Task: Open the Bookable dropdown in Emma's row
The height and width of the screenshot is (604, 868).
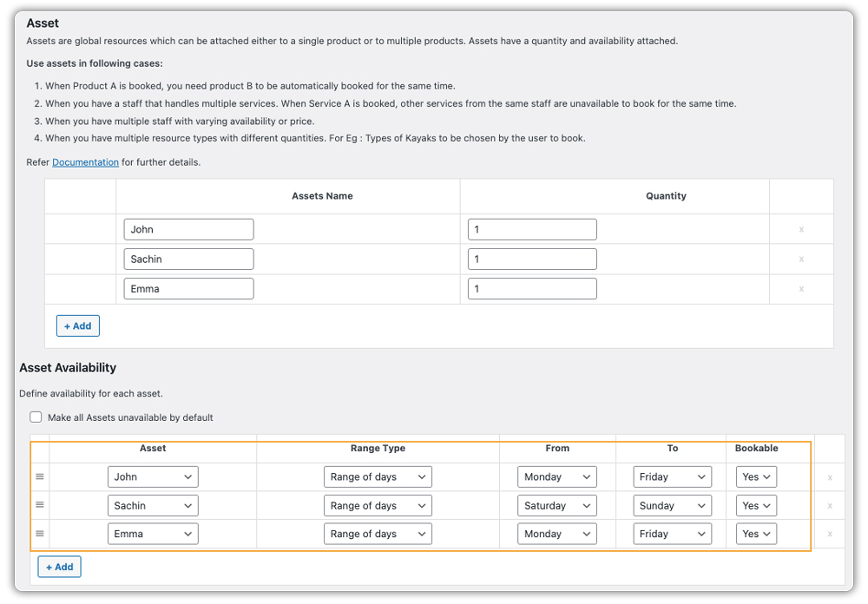Action: click(755, 534)
